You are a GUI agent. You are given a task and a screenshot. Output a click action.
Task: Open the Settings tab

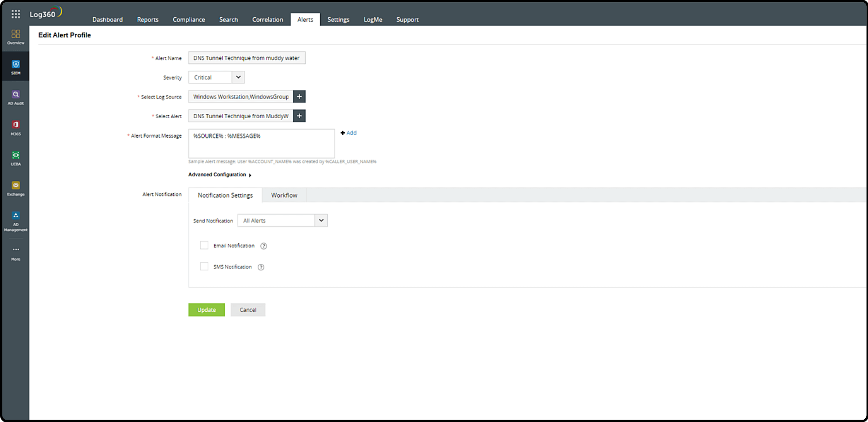point(338,20)
